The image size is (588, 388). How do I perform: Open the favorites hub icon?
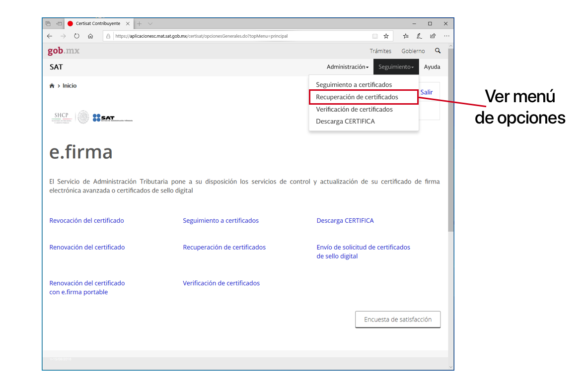click(x=406, y=36)
